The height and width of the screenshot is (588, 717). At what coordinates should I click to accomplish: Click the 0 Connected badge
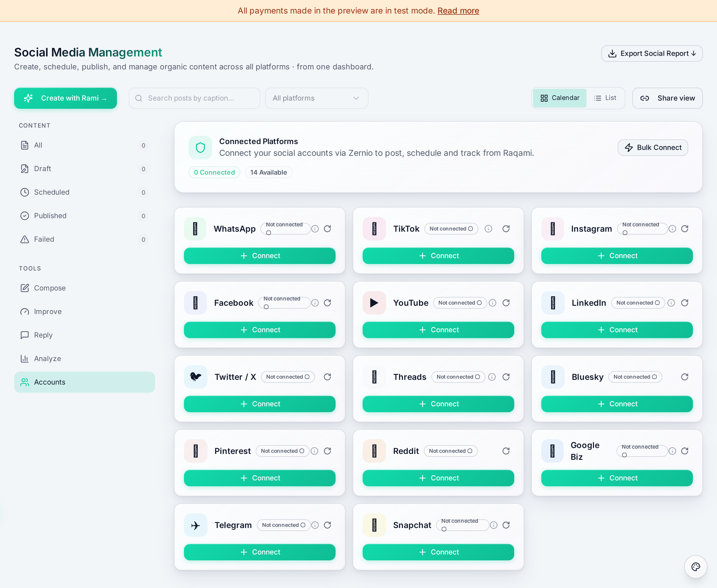tap(214, 172)
